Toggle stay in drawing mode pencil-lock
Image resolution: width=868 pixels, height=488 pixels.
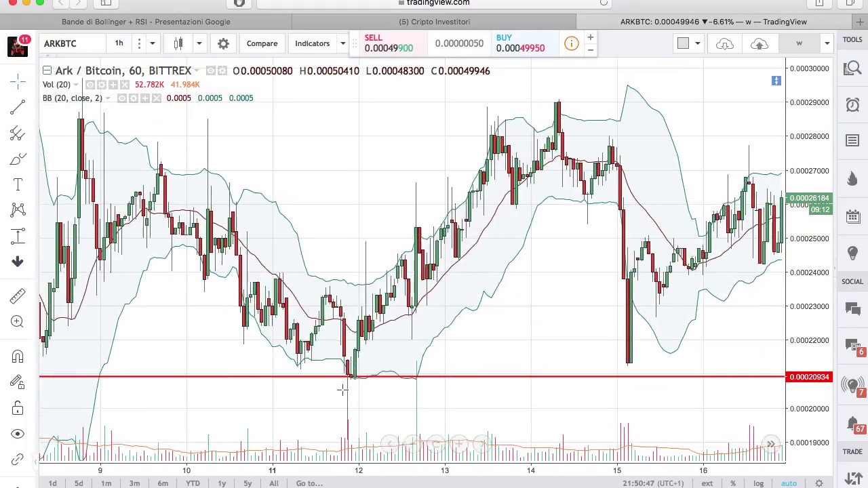point(18,382)
